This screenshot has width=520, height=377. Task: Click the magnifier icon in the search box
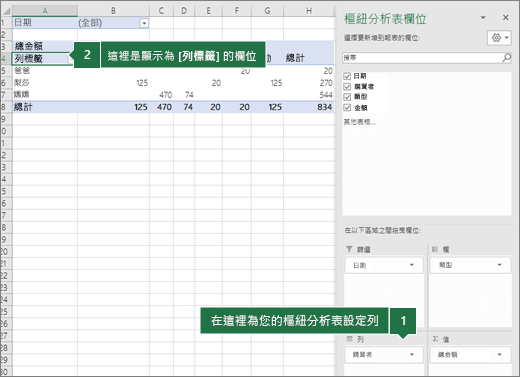point(506,58)
